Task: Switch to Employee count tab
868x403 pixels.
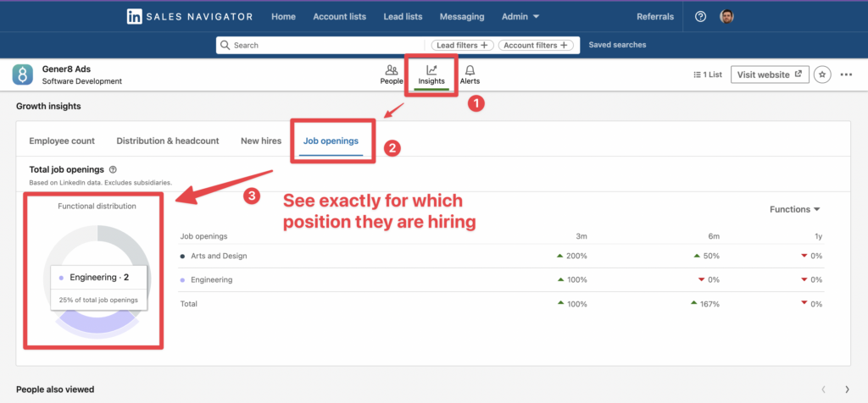Action: pyautogui.click(x=62, y=141)
